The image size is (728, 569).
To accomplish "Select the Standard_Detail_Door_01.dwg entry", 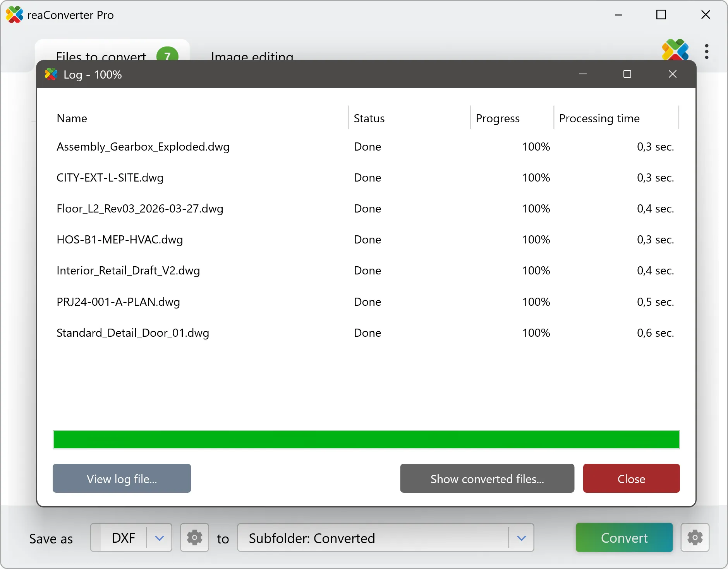I will pyautogui.click(x=132, y=333).
